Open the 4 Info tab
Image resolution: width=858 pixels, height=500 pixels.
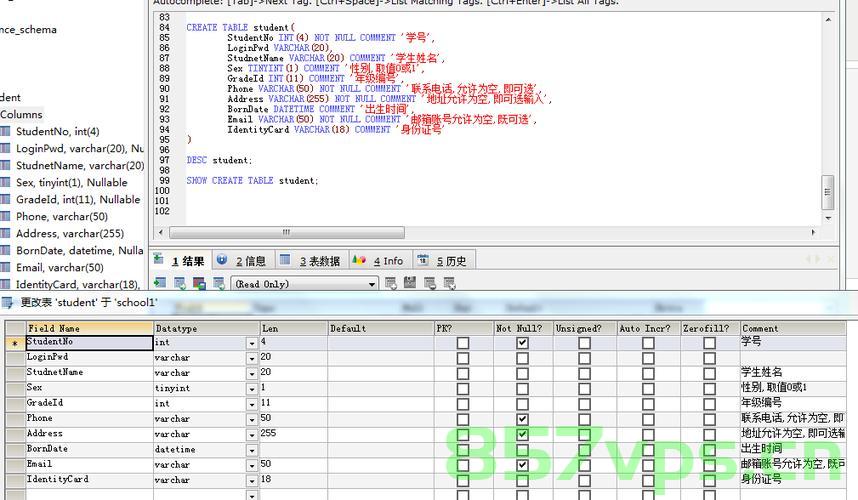pos(378,260)
